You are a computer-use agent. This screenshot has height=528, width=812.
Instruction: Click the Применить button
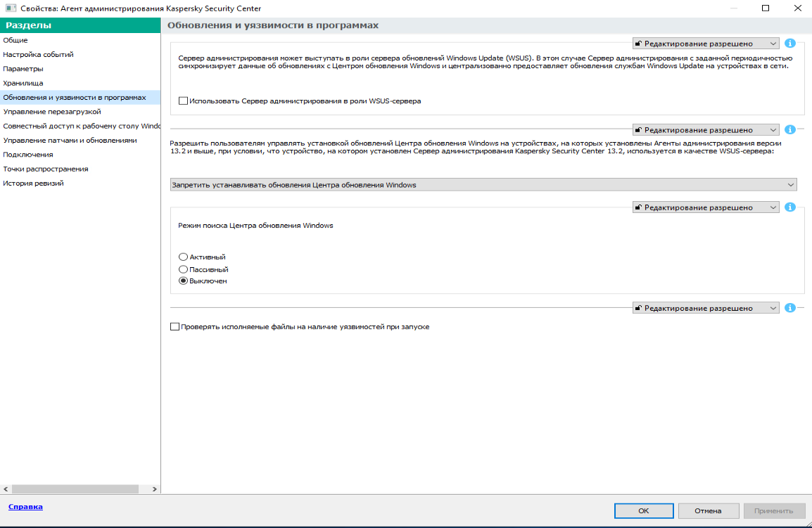[774, 510]
